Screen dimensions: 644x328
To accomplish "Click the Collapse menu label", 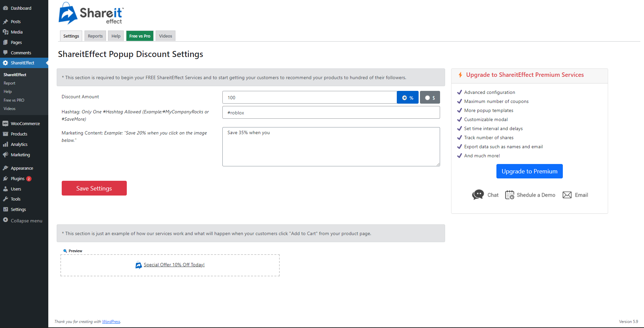I will point(26,221).
